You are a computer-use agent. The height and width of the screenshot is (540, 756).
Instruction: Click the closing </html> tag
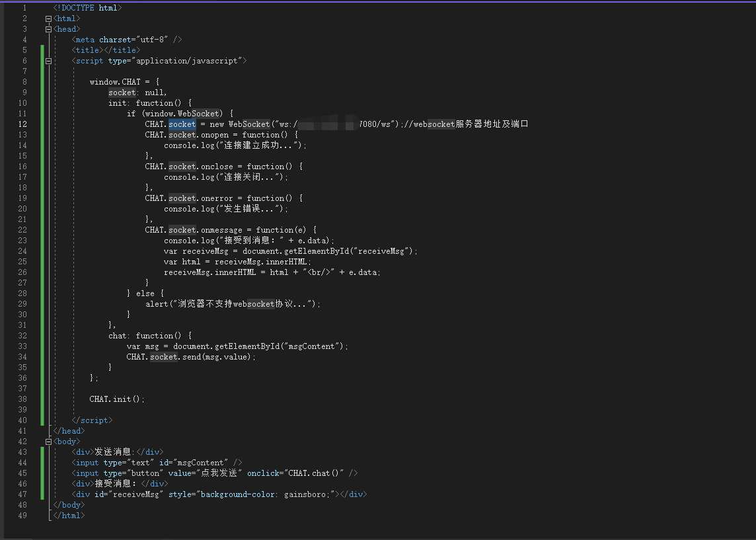pos(69,516)
